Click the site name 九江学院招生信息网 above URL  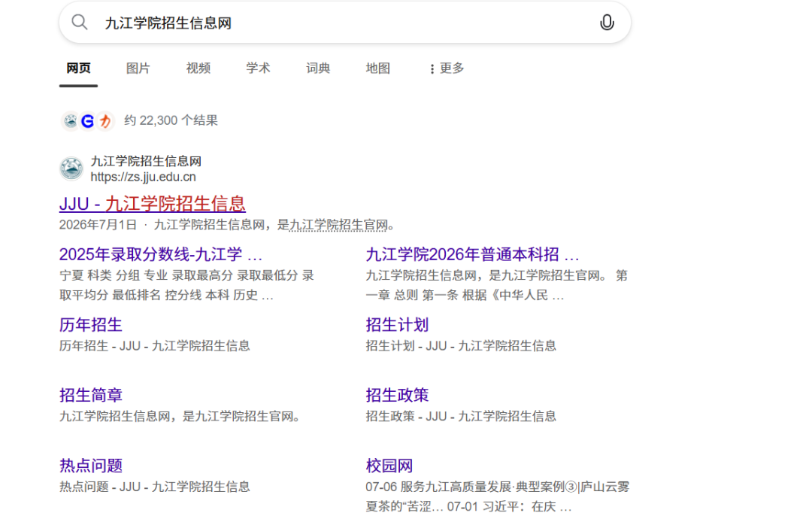point(146,161)
